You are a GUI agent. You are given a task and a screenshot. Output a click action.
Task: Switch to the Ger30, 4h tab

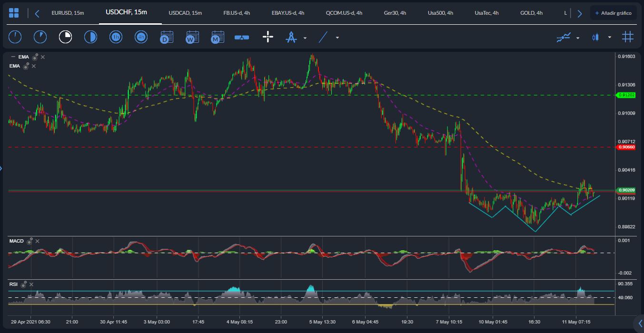[395, 13]
